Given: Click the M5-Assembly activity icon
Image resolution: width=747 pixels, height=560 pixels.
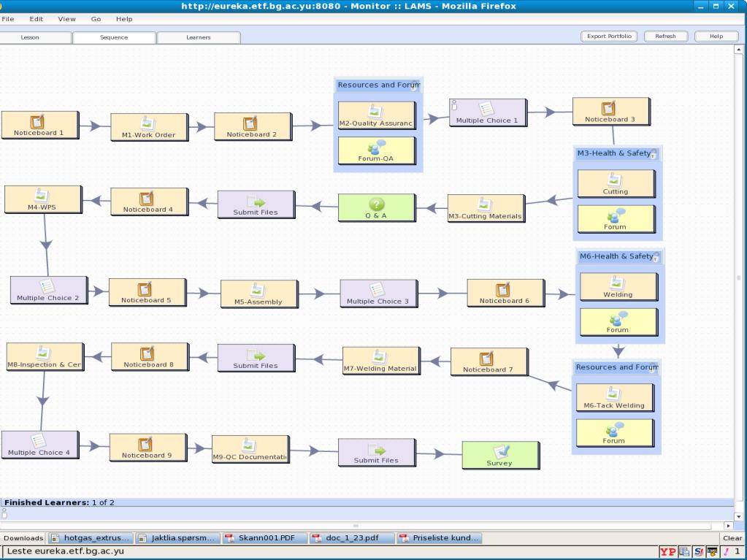Looking at the screenshot, I should 258,291.
